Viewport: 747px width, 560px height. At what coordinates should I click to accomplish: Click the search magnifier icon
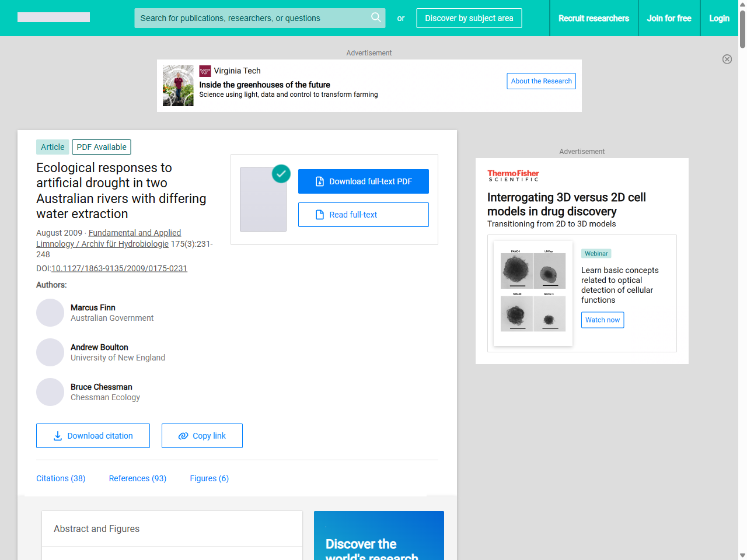coord(376,18)
